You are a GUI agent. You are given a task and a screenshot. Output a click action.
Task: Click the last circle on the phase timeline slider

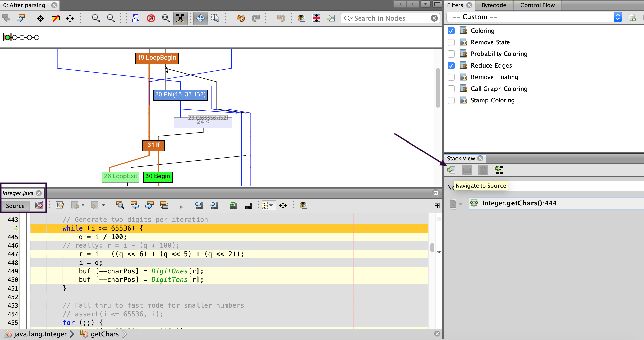coord(37,38)
